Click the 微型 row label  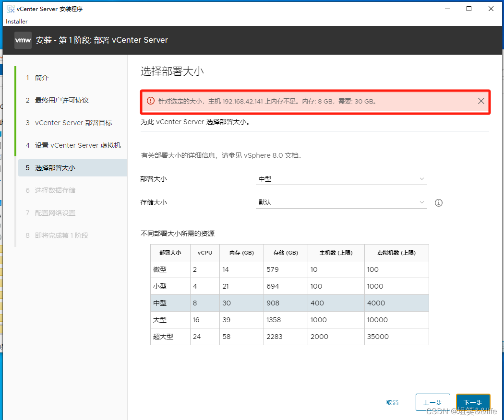(160, 269)
